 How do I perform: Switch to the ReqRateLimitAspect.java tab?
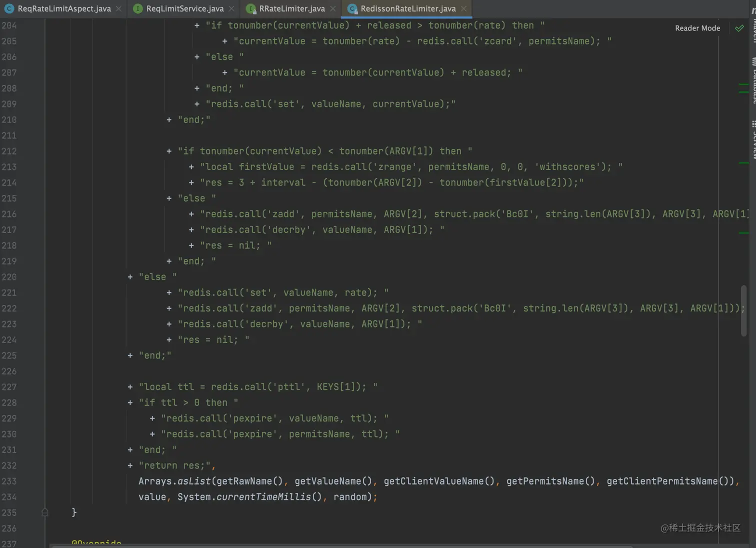(x=64, y=8)
